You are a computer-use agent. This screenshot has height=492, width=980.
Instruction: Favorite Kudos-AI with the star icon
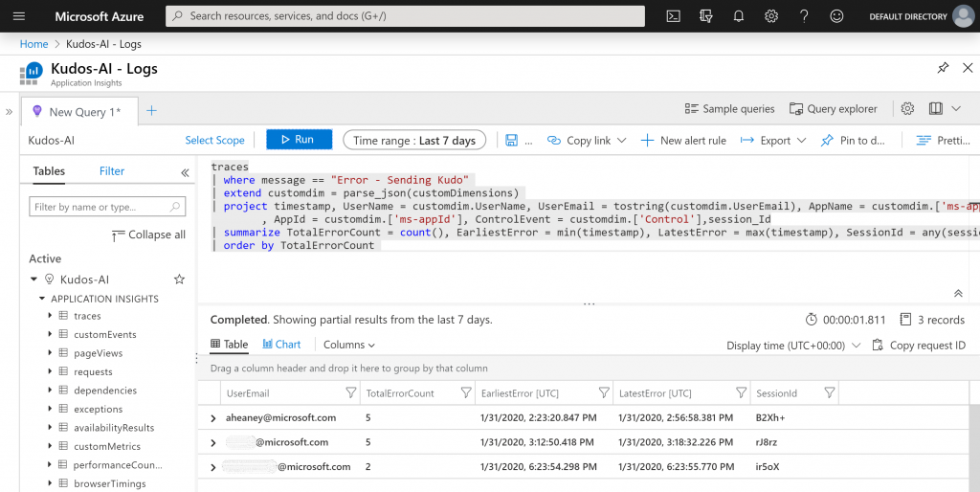click(x=179, y=279)
